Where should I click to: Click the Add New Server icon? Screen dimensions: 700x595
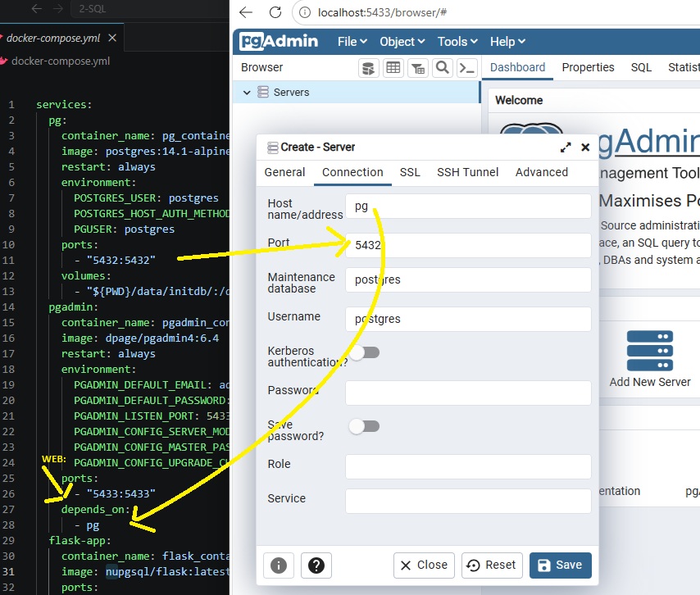649,351
